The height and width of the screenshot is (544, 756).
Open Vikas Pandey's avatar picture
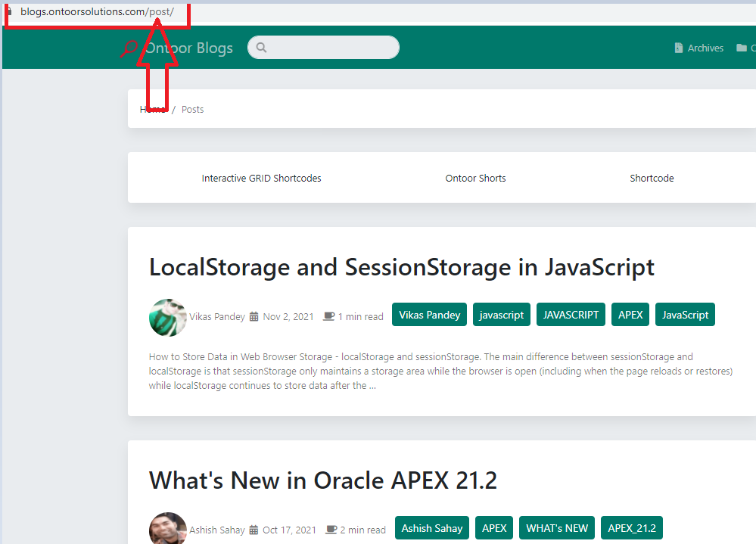167,317
